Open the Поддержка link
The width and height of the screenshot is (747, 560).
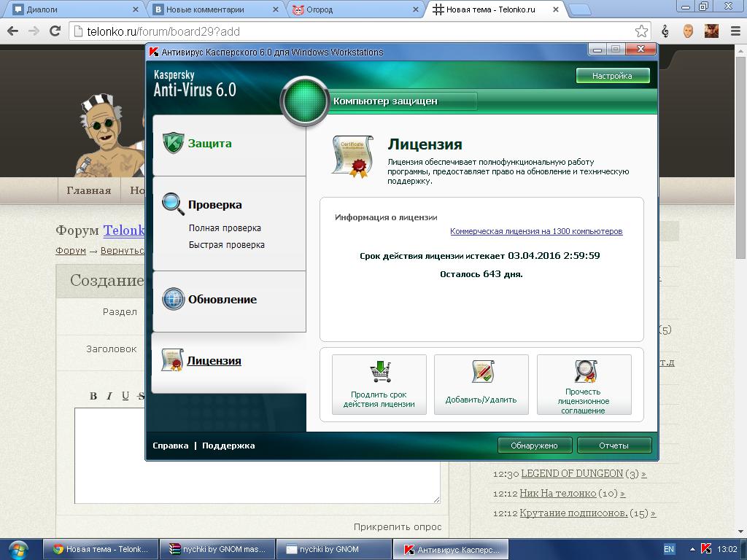(228, 446)
